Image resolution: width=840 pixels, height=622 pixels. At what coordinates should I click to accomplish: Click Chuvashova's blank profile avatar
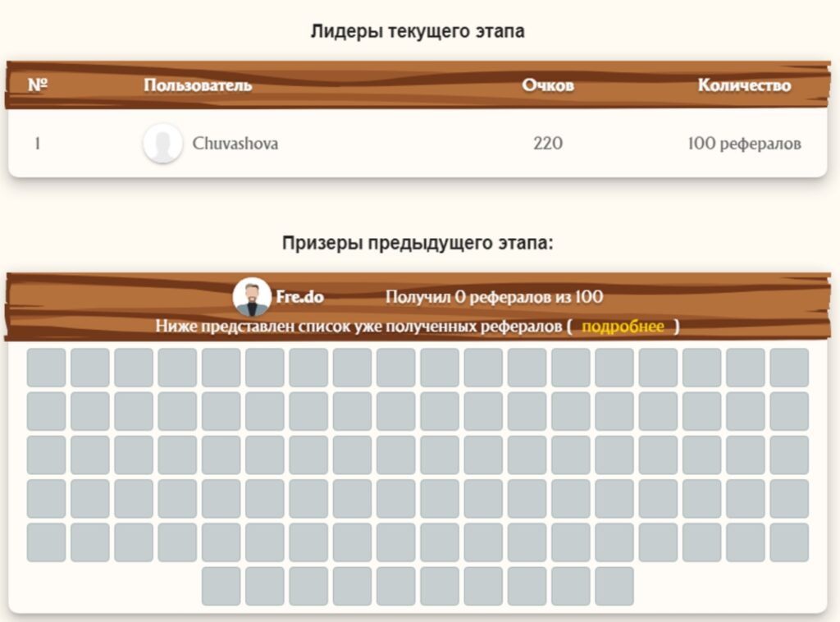[162, 143]
